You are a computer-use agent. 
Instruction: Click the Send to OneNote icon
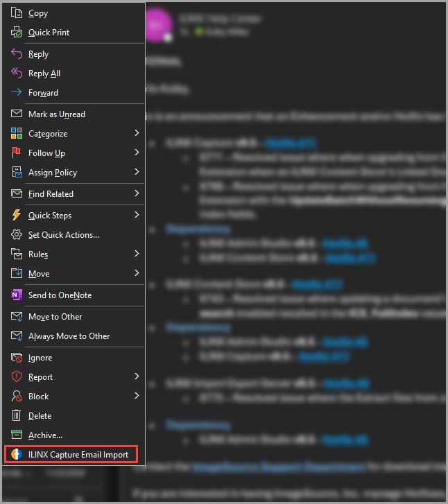[16, 295]
